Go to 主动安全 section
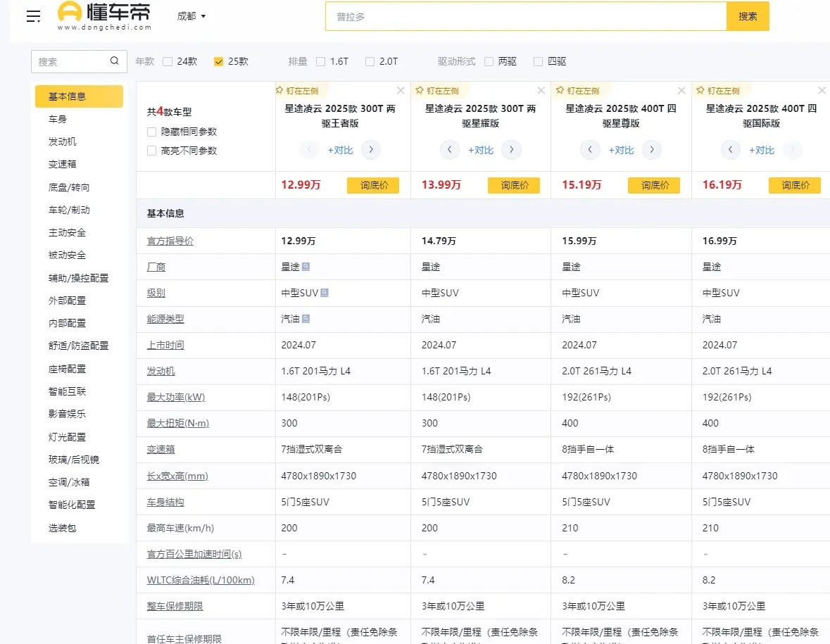830x644 pixels. click(67, 232)
